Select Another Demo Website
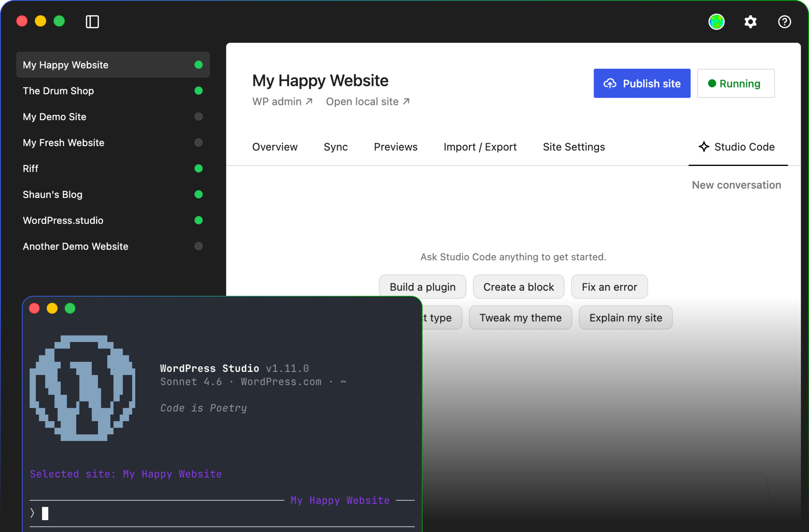 click(x=113, y=246)
